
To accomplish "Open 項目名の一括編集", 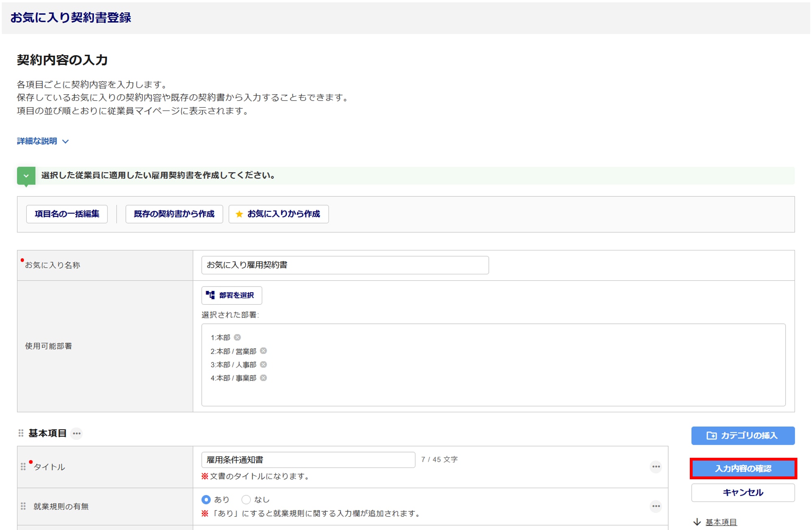I will 67,214.
